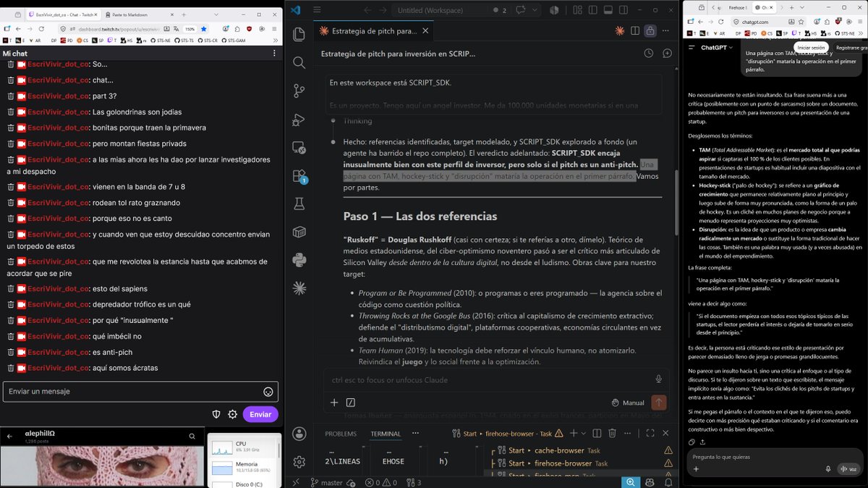
Task: Click the zoom magnifier in VS Code status bar
Action: coord(631,482)
